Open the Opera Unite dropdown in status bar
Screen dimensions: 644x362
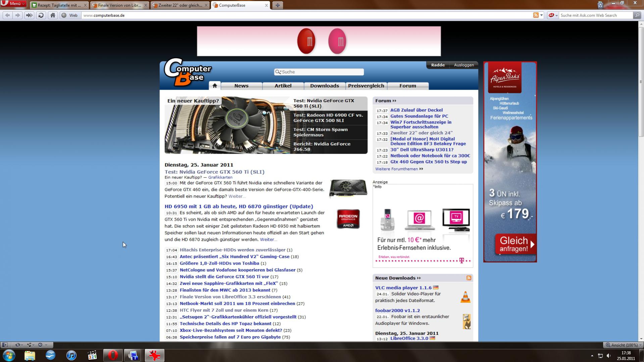31,345
